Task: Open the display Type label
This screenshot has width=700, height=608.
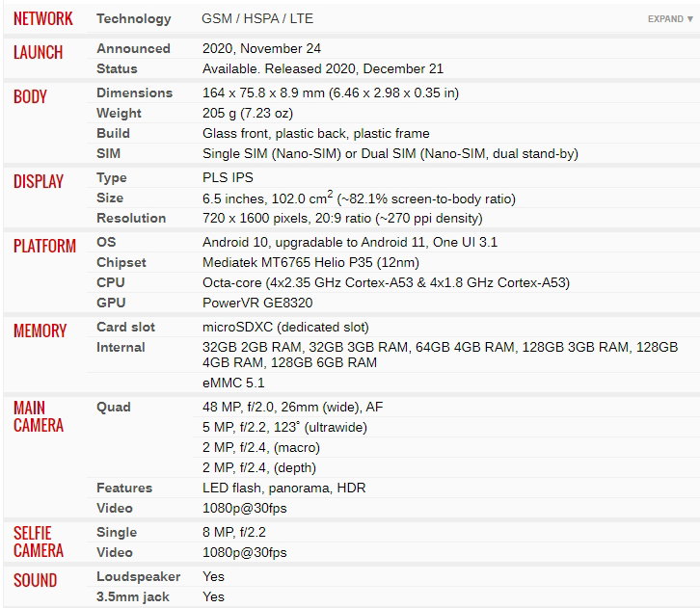Action: [112, 178]
